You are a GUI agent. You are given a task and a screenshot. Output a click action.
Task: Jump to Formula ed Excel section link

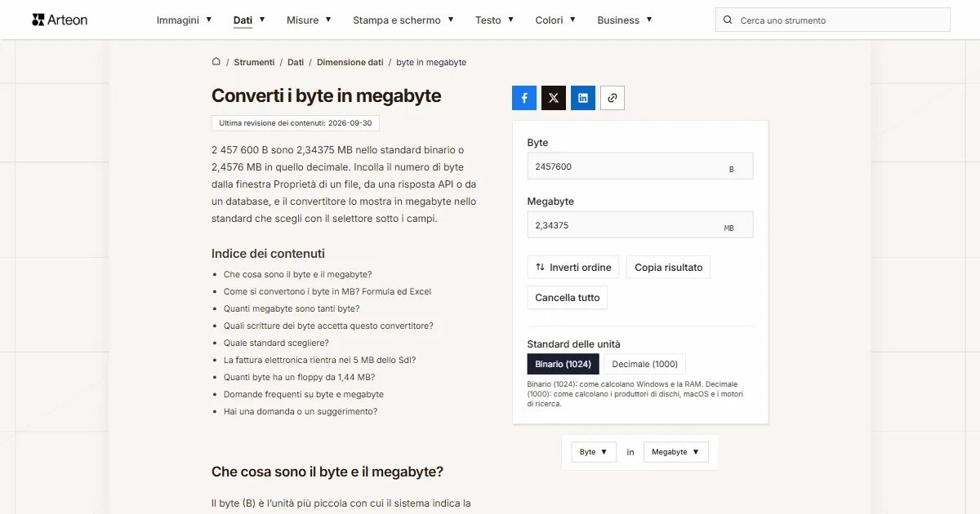click(x=327, y=291)
